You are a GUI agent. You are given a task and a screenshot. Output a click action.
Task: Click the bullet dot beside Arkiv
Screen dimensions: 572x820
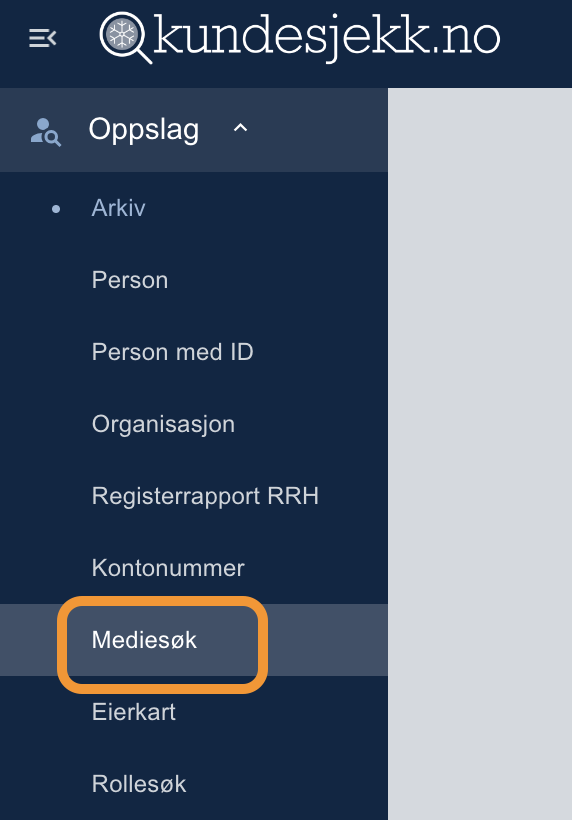(56, 209)
